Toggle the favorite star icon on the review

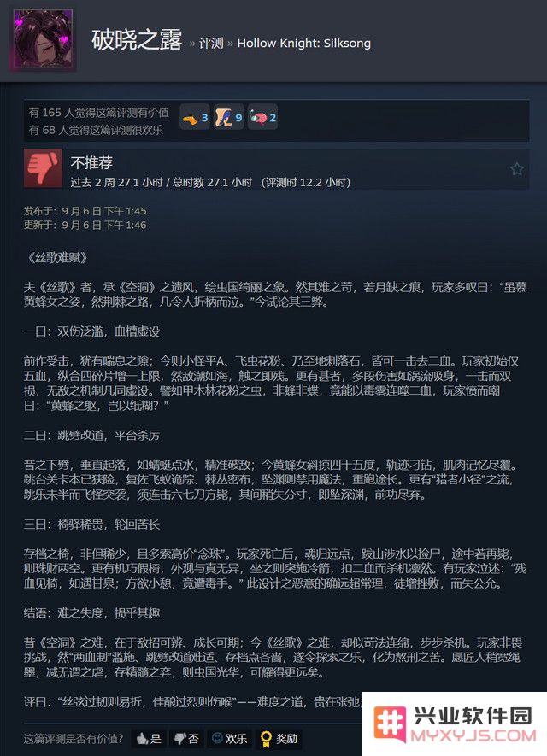pos(516,169)
